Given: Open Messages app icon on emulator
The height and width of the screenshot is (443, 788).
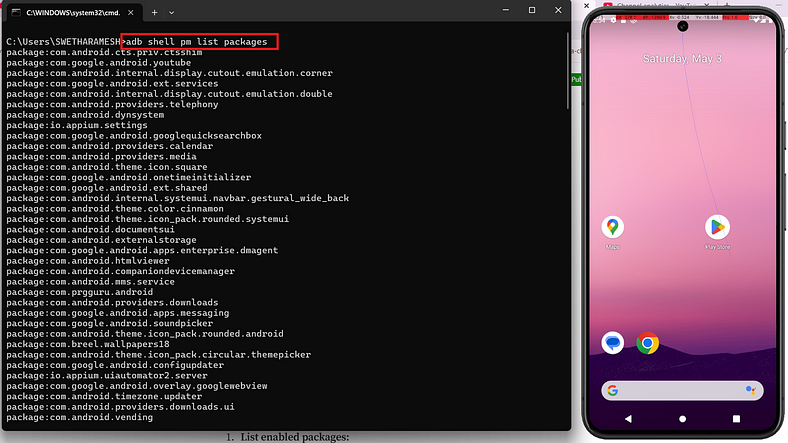Looking at the screenshot, I should (612, 343).
